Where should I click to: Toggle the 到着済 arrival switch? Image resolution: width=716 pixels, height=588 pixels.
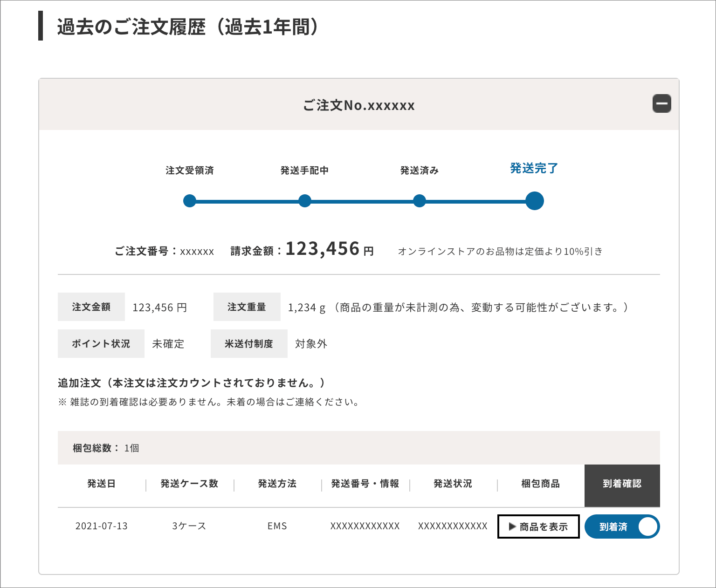pyautogui.click(x=622, y=526)
